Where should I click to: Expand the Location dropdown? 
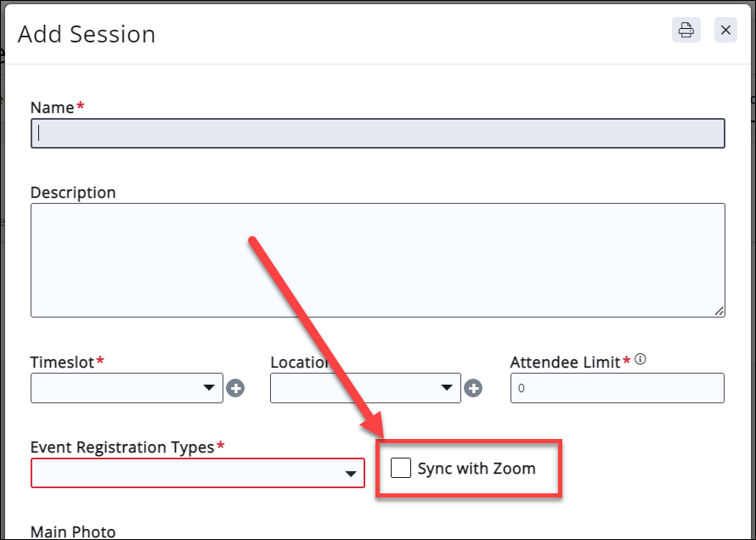[x=365, y=388]
